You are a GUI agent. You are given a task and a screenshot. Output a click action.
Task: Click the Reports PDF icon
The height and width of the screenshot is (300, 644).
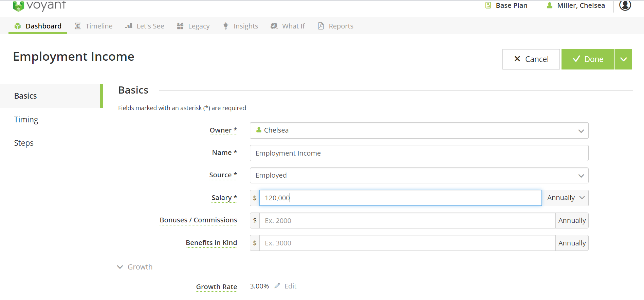click(321, 26)
